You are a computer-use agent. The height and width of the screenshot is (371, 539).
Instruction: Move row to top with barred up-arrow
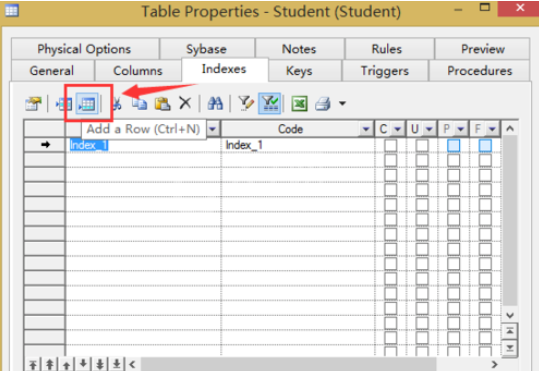pyautogui.click(x=33, y=364)
